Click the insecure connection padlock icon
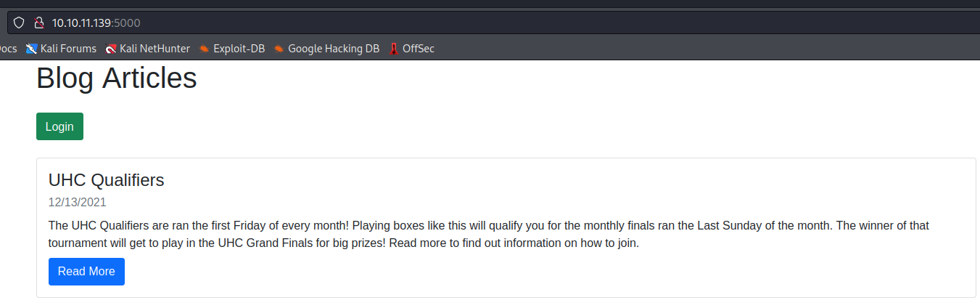Viewport: 980px width, 308px height. pyautogui.click(x=39, y=23)
